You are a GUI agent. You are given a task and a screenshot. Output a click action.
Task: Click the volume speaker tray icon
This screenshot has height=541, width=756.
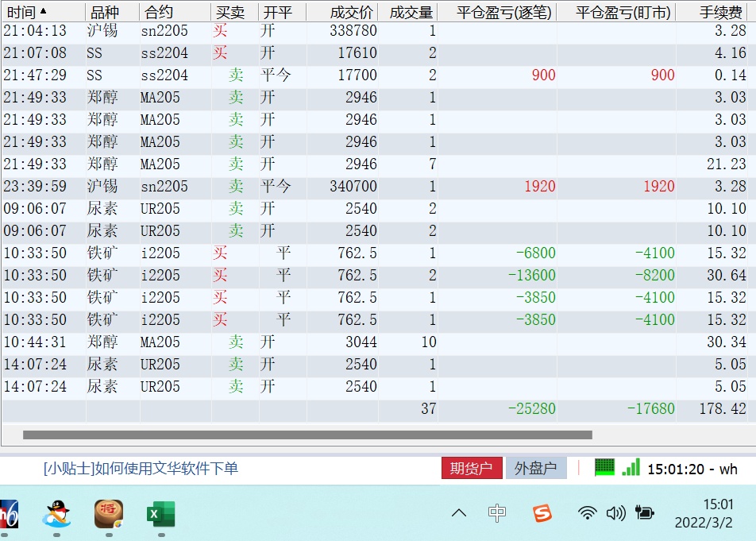tap(615, 513)
